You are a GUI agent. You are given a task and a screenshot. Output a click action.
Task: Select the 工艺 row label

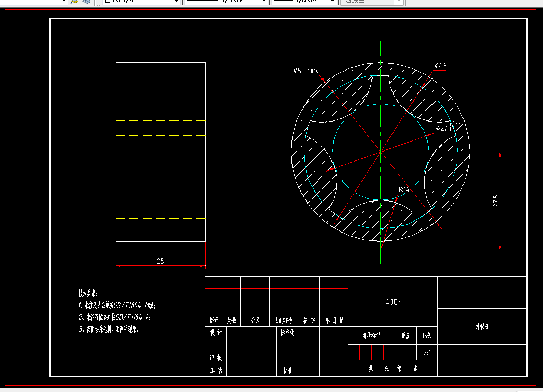click(x=216, y=370)
